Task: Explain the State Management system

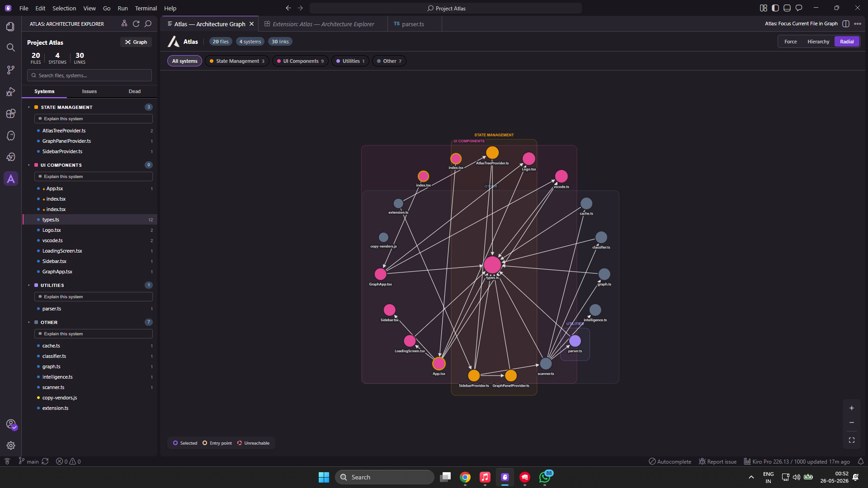Action: (x=93, y=118)
